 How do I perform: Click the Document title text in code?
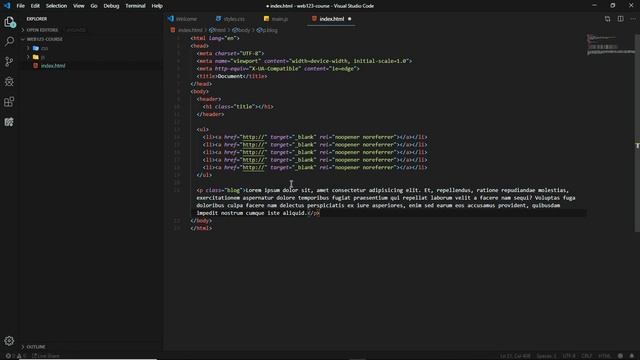coord(230,76)
